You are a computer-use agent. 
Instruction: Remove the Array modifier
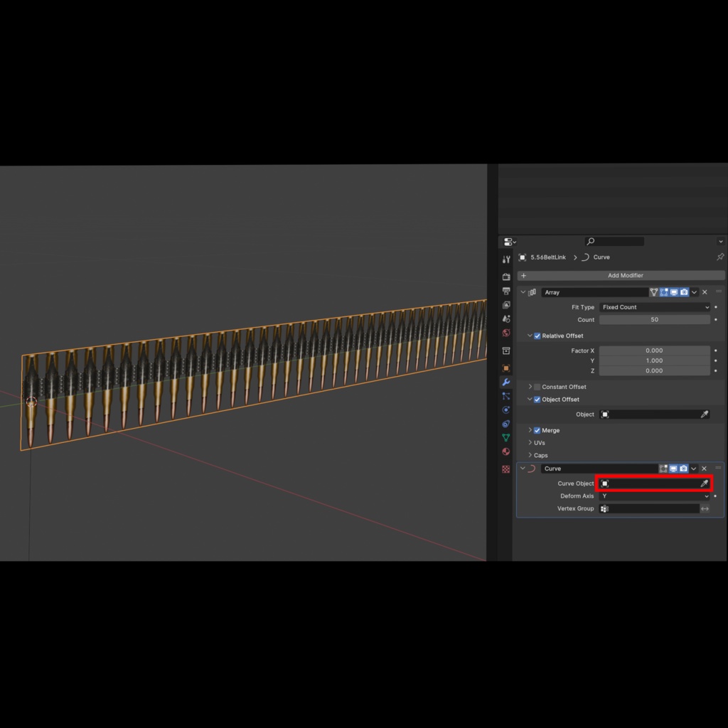705,292
